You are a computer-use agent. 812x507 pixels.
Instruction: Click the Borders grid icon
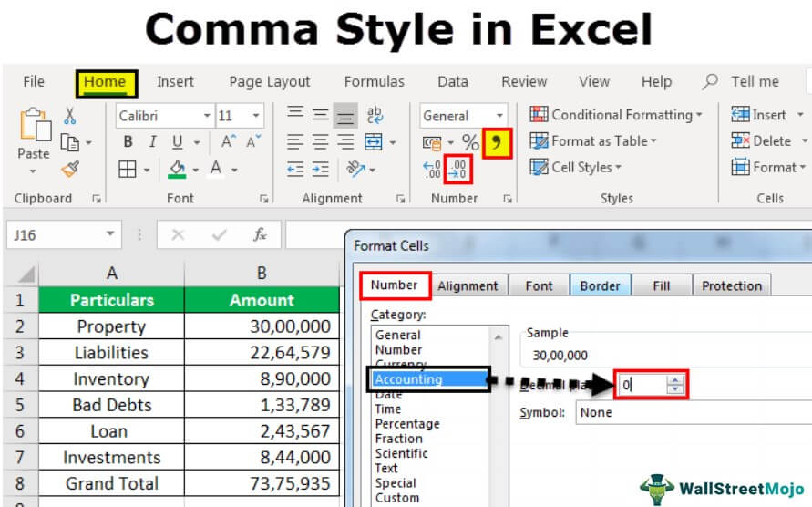coord(128,169)
